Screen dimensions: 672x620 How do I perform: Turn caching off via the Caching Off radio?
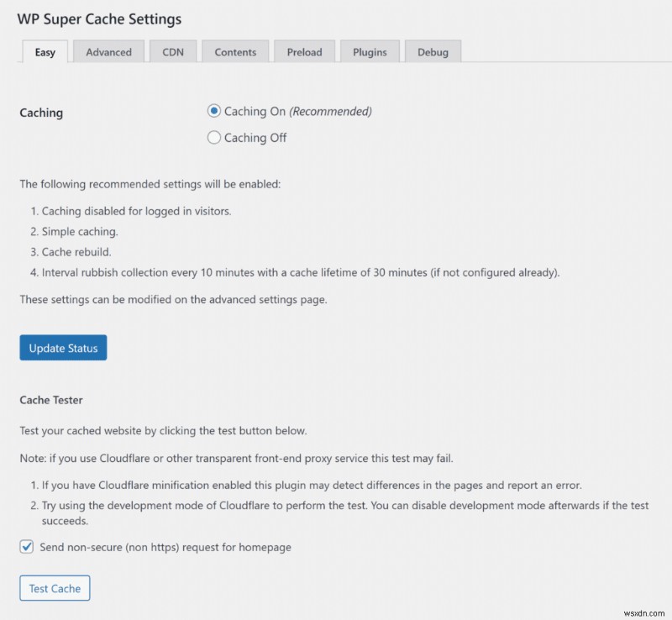click(x=214, y=138)
